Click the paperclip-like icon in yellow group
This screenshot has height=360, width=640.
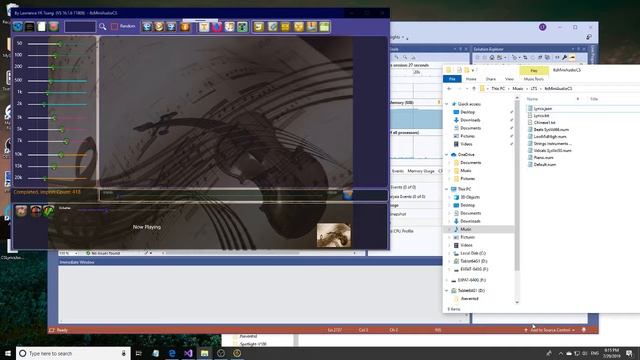[272, 27]
